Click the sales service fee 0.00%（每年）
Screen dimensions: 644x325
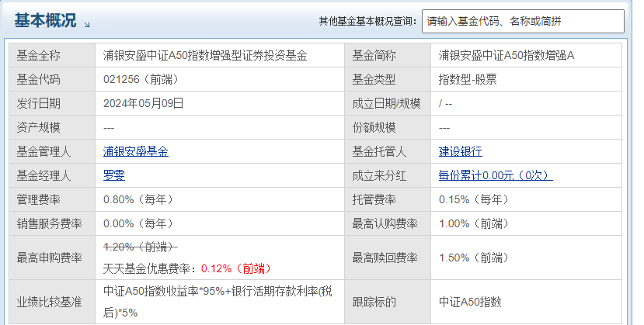(140, 223)
